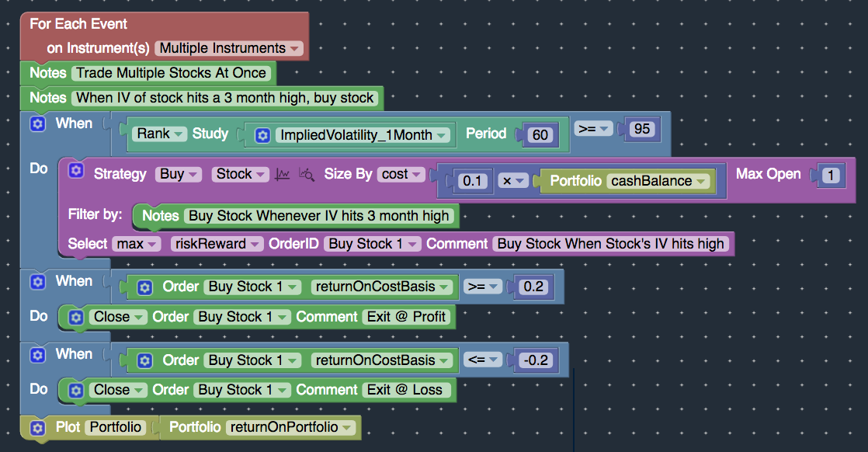
Task: Change the riskReward selection dropdown
Action: tap(217, 244)
